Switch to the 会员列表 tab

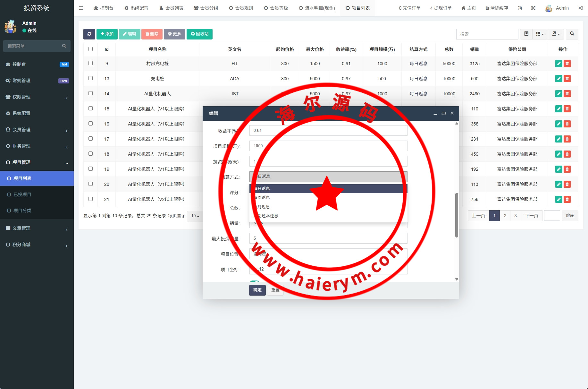(171, 8)
